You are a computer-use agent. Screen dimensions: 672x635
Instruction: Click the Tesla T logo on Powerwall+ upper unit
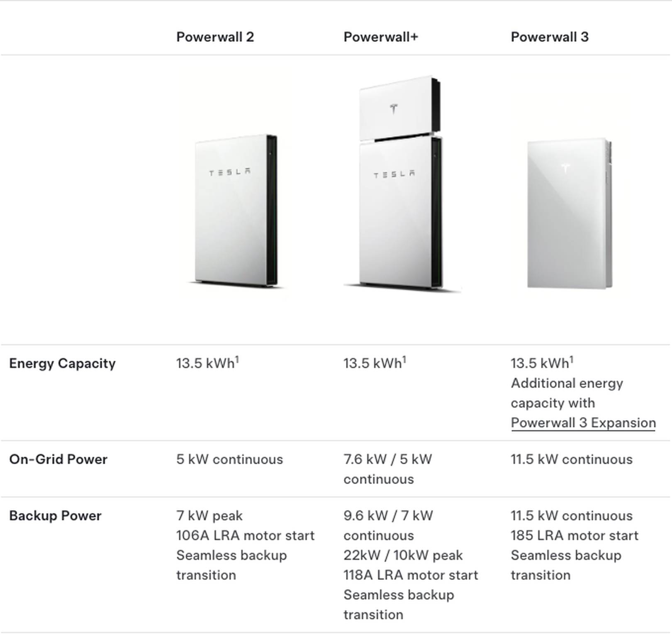coord(394,109)
